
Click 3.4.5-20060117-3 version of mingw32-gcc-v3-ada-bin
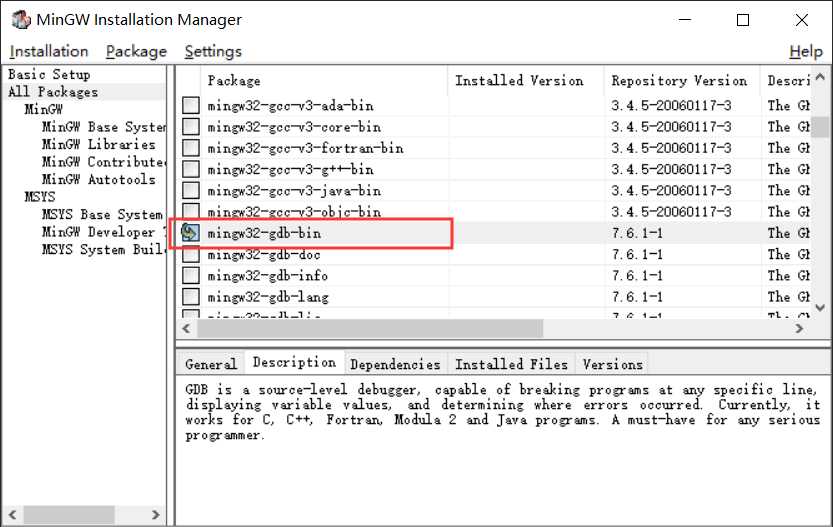click(x=671, y=106)
